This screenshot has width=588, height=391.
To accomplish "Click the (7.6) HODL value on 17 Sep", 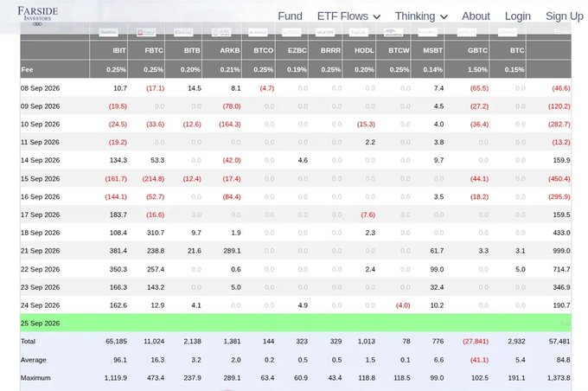I will [367, 215].
